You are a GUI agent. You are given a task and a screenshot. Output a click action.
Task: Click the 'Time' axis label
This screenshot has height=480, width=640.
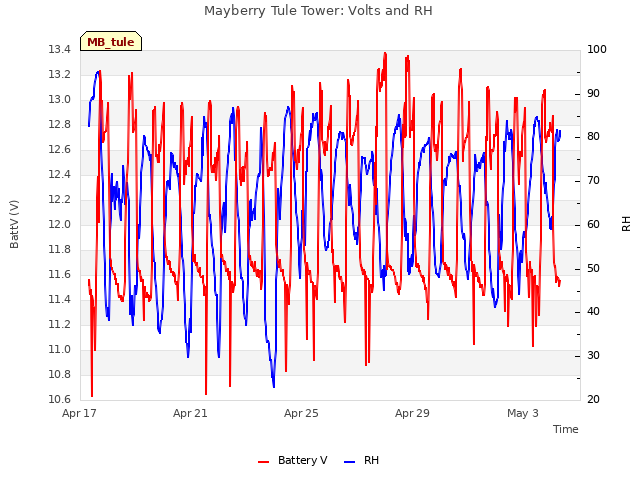[565, 429]
